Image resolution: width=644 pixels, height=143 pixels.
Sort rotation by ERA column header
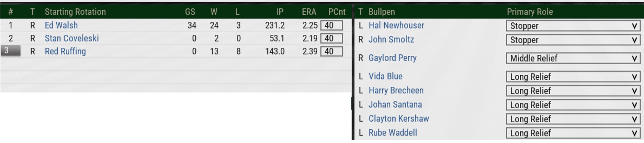tap(309, 12)
